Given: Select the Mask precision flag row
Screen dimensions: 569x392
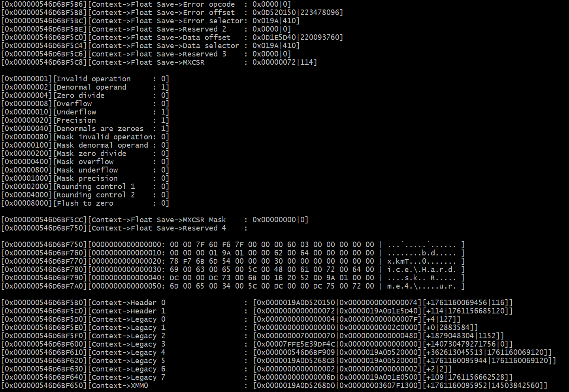Looking at the screenshot, I should (85, 178).
